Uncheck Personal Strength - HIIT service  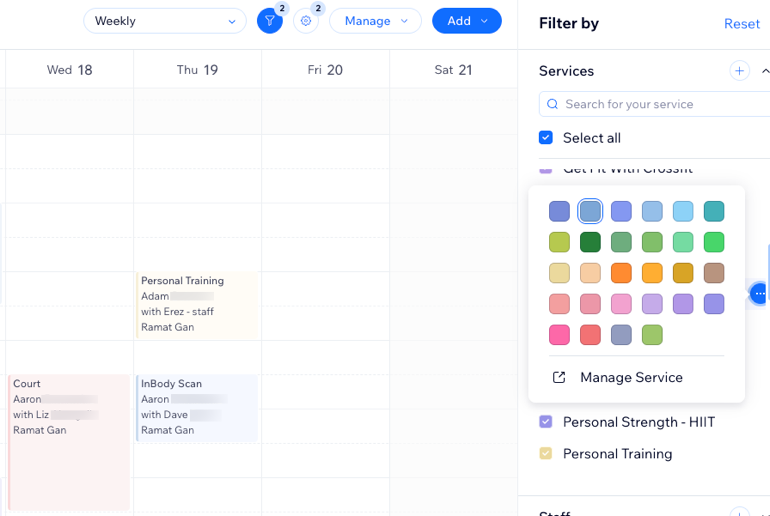click(546, 422)
